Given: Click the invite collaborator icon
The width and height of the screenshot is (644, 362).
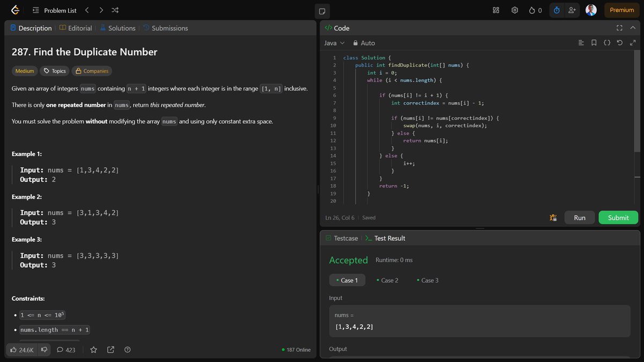Looking at the screenshot, I should coord(572,10).
